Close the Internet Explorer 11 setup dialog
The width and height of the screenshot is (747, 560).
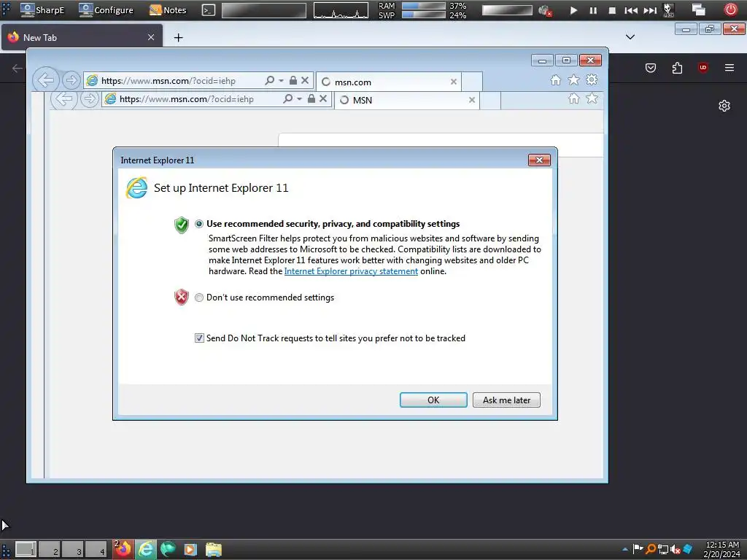[539, 160]
